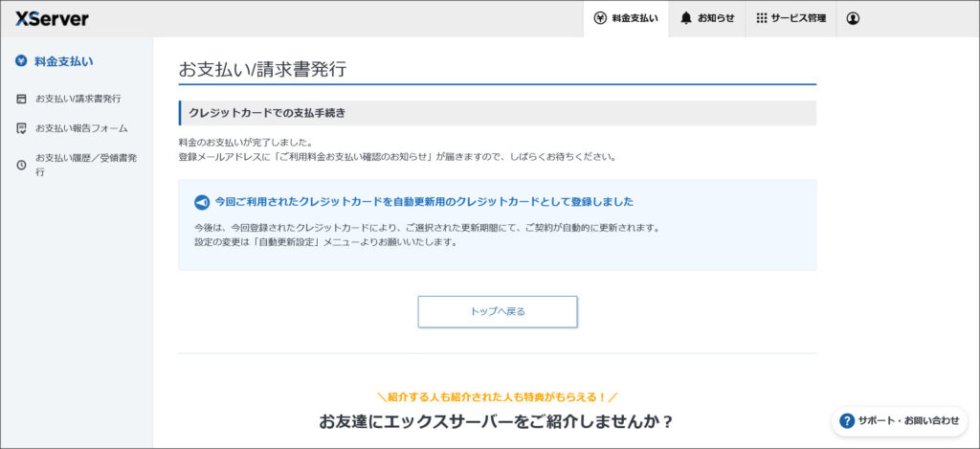Open サポート・お問い合わせ floating button

pos(900,421)
